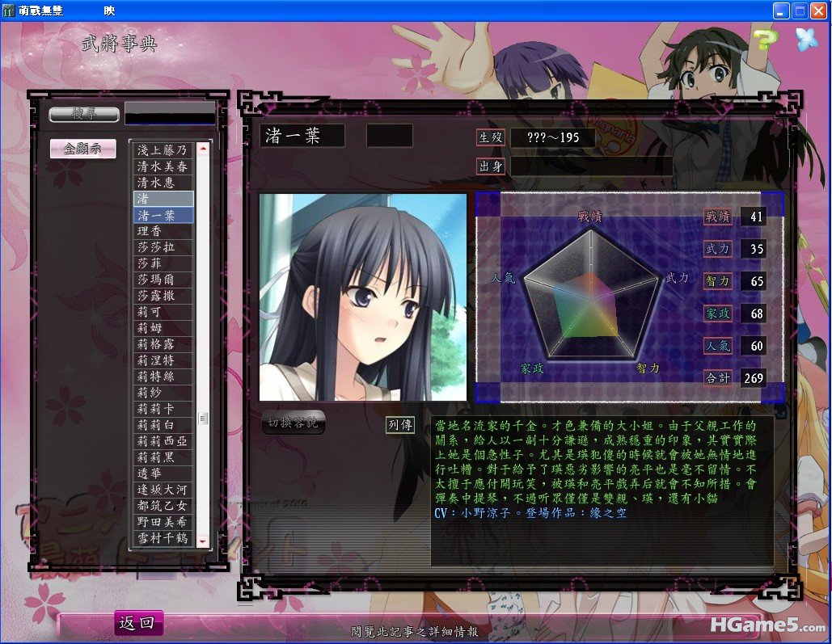Select 莉莉卡 in the list
This screenshot has height=644, width=832.
pyautogui.click(x=163, y=409)
